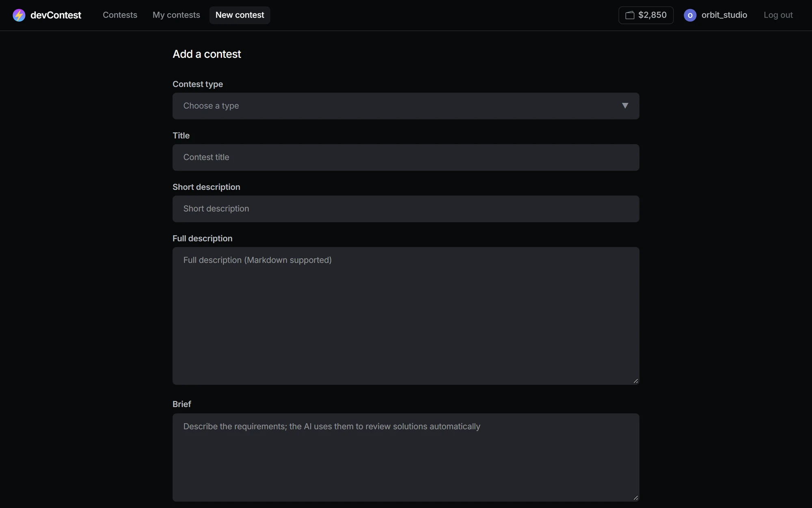Open the Choose a type combo box
812x508 pixels.
[406, 106]
